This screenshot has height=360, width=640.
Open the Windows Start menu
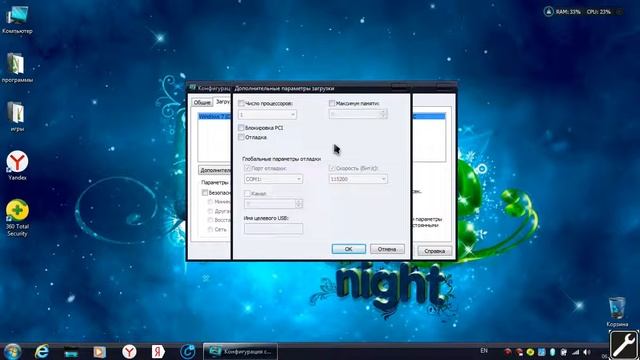click(x=13, y=351)
